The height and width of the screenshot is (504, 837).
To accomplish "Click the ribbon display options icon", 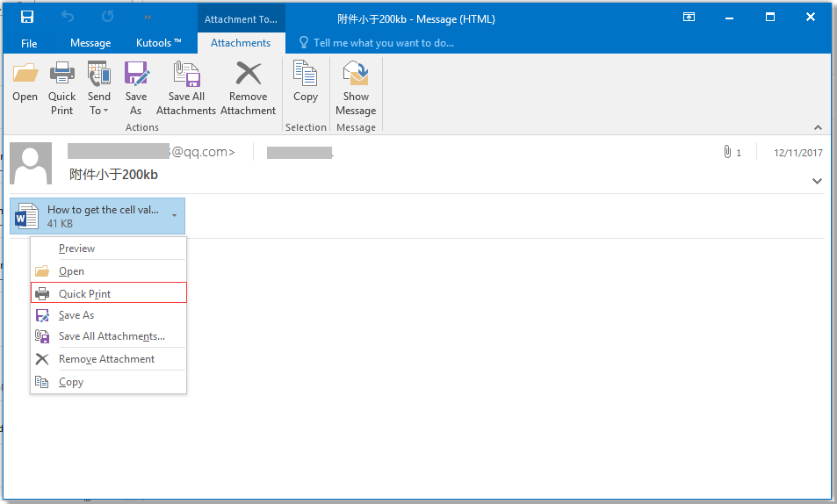I will click(689, 17).
